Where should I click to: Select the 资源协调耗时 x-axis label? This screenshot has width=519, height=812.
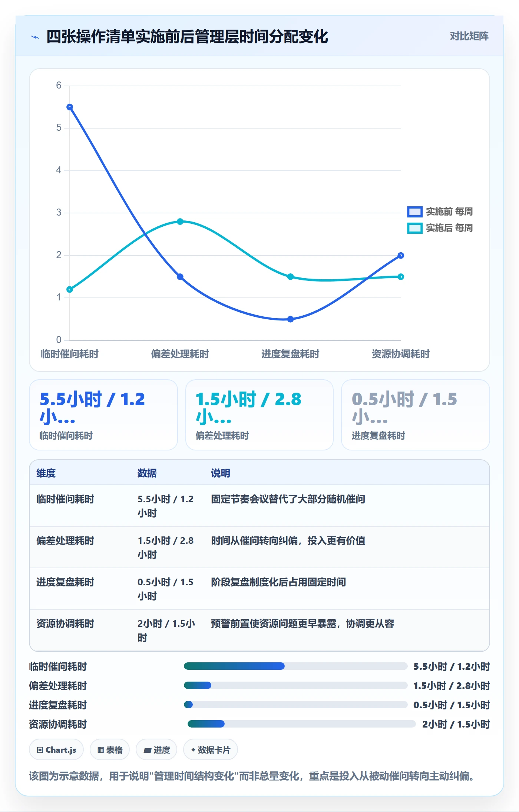tap(401, 354)
